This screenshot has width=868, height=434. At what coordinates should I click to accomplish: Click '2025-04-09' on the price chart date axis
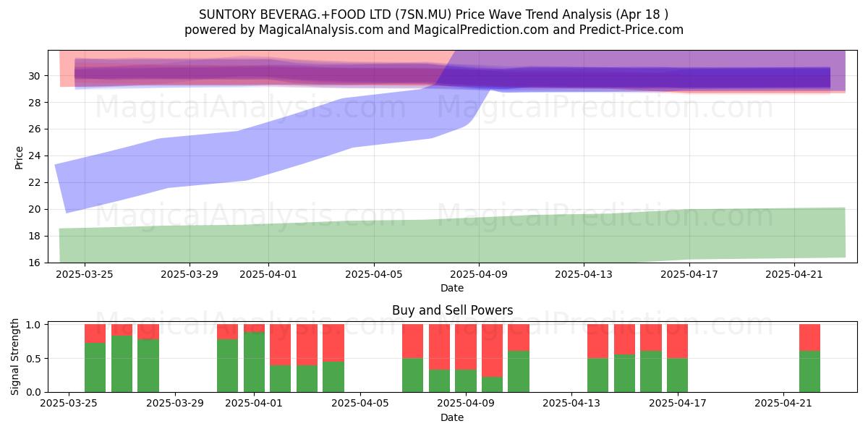click(479, 274)
